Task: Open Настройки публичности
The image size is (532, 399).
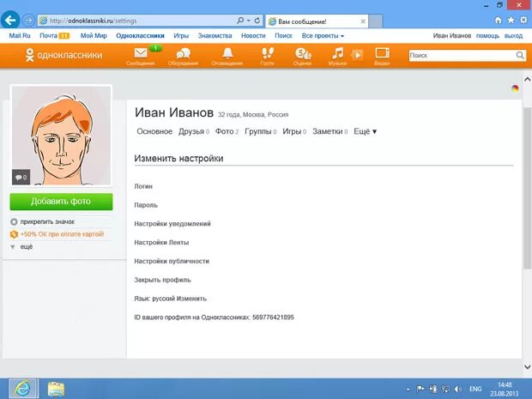Action: [172, 261]
